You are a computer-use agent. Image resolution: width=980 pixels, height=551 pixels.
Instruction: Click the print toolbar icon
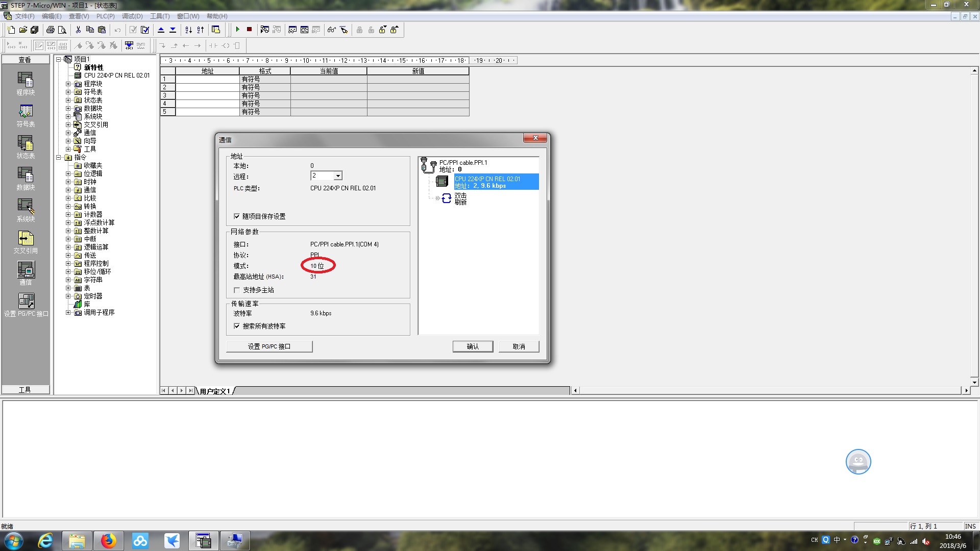[50, 30]
